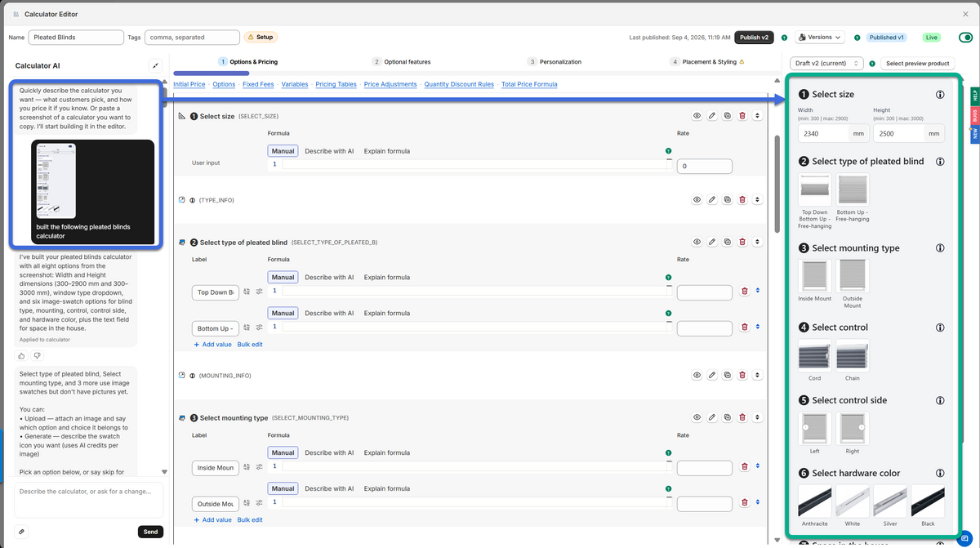The height and width of the screenshot is (548, 980).
Task: Open info icon for Select size in preview
Action: pyautogui.click(x=940, y=95)
